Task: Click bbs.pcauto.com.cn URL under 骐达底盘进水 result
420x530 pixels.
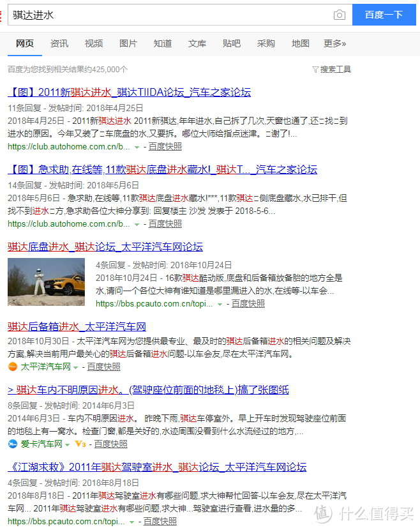Action: coord(154,304)
